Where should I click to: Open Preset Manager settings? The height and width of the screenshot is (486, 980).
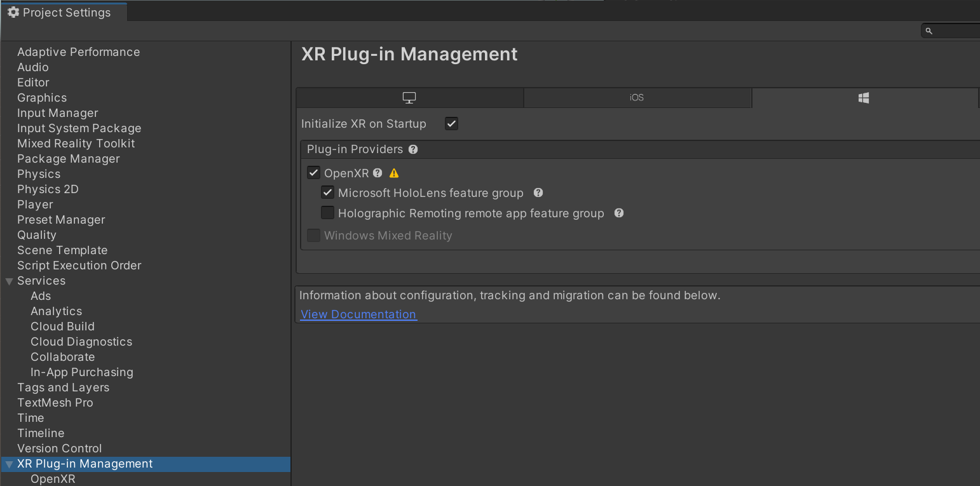coord(61,220)
